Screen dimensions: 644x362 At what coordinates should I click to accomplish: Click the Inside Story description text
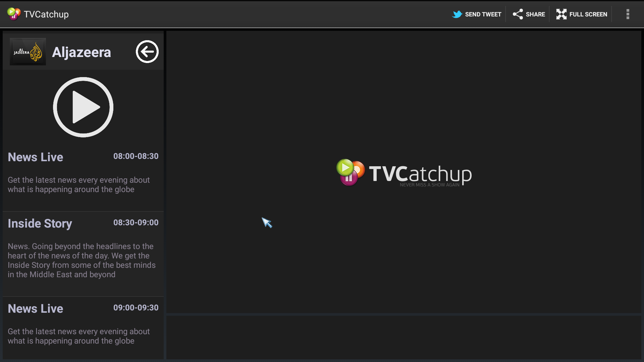coord(82,260)
